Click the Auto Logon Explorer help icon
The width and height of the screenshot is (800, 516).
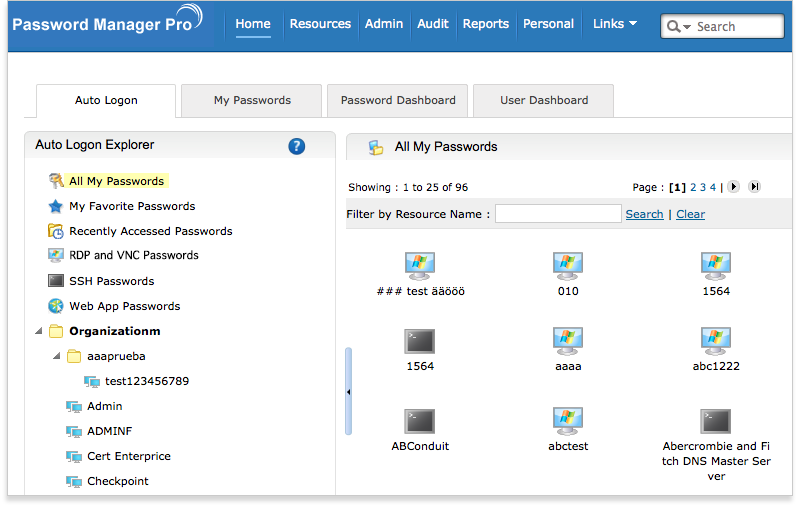tap(296, 146)
